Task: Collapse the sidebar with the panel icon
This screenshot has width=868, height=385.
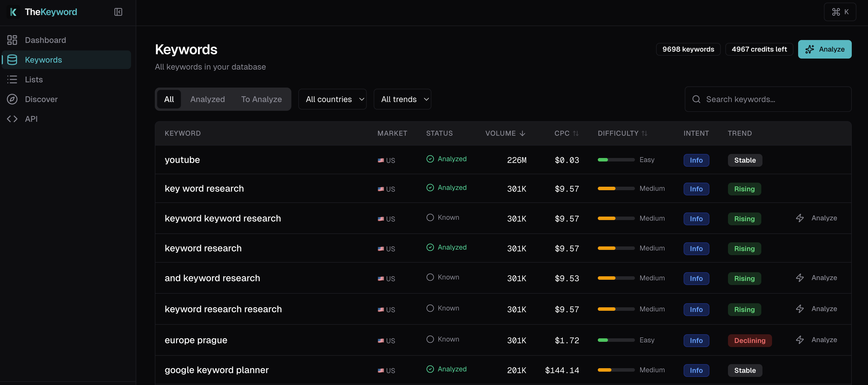Action: click(118, 12)
